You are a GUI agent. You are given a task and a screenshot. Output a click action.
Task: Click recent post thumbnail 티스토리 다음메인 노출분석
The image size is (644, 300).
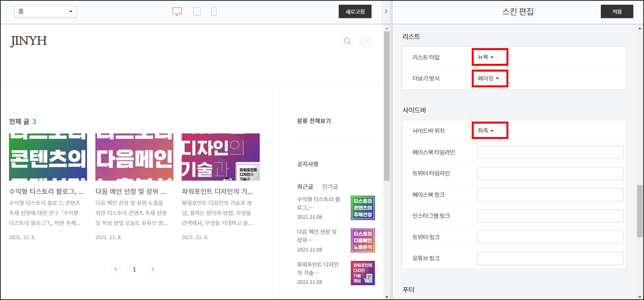[363, 241]
